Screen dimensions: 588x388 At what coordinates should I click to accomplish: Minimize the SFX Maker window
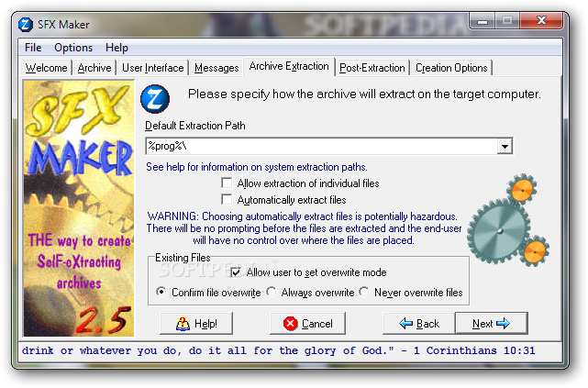(x=482, y=21)
